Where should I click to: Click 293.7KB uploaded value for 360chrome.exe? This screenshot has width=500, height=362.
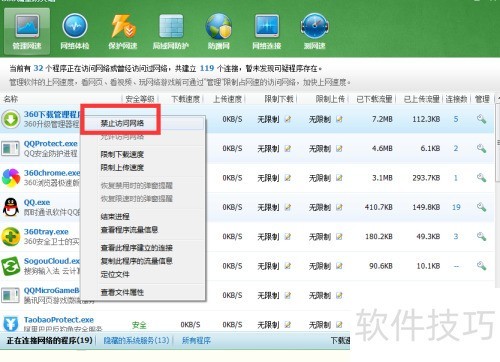(x=426, y=178)
